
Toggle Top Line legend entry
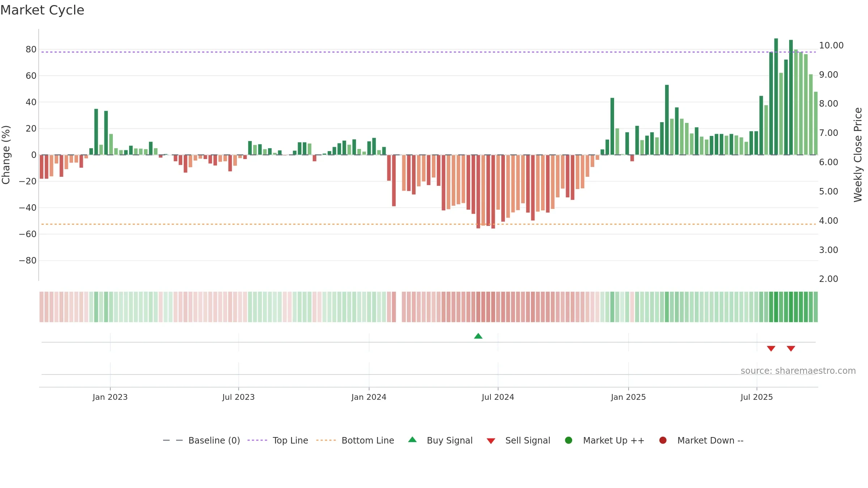[x=278, y=440]
